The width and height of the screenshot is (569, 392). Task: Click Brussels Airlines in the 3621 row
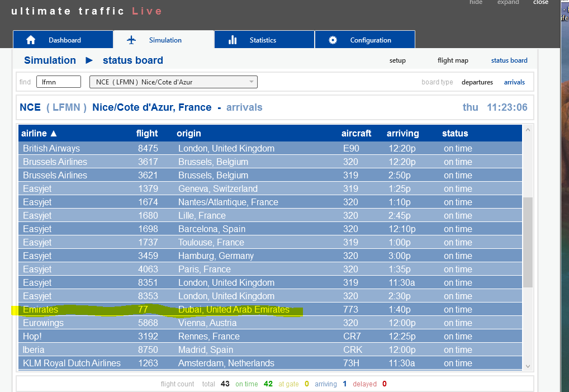(x=55, y=176)
